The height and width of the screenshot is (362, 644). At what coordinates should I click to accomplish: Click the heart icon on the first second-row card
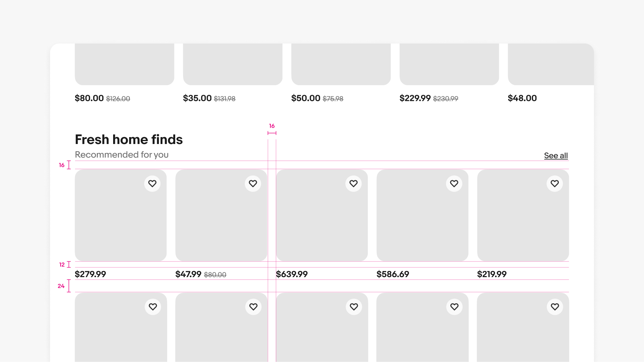[x=153, y=307]
